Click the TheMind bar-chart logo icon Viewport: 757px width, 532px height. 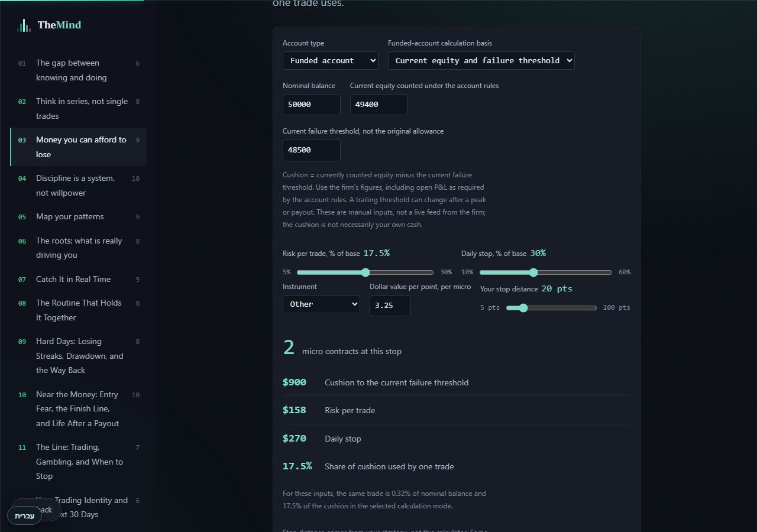coord(24,25)
